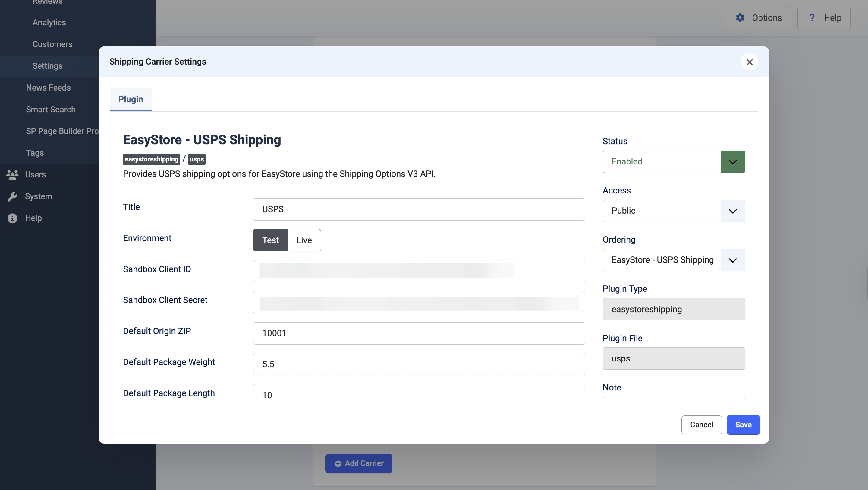The image size is (868, 490).
Task: Click the Options gear icon
Action: 740,18
